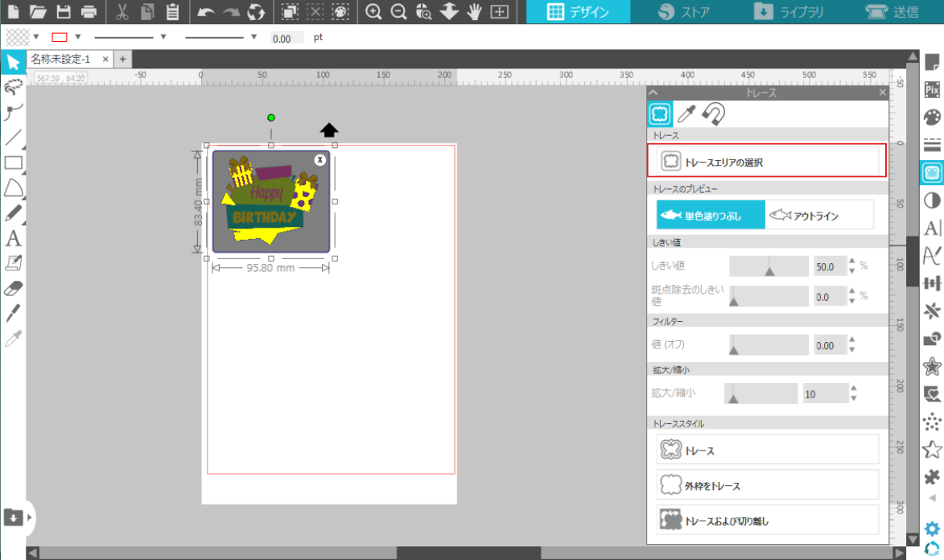Create a new document icon
Image resolution: width=944 pixels, height=560 pixels.
(x=13, y=11)
